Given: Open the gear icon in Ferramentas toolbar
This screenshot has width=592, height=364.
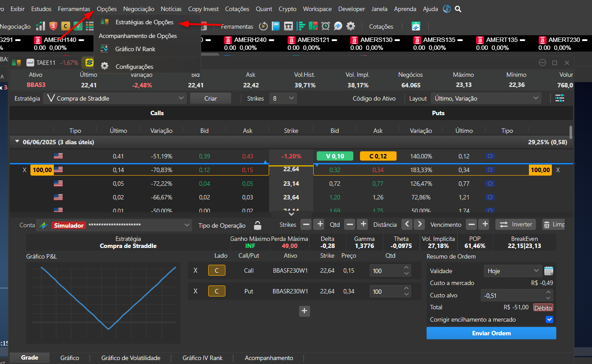Looking at the screenshot, I should point(351,26).
